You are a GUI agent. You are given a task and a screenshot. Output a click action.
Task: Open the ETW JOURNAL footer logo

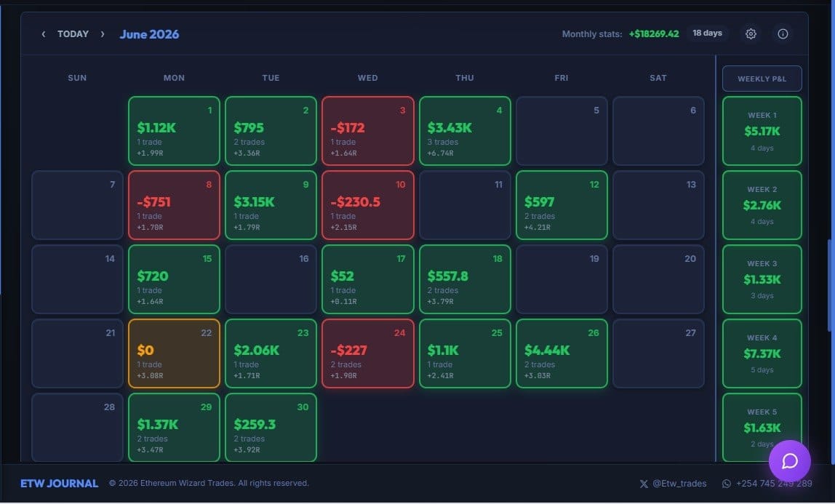click(59, 484)
